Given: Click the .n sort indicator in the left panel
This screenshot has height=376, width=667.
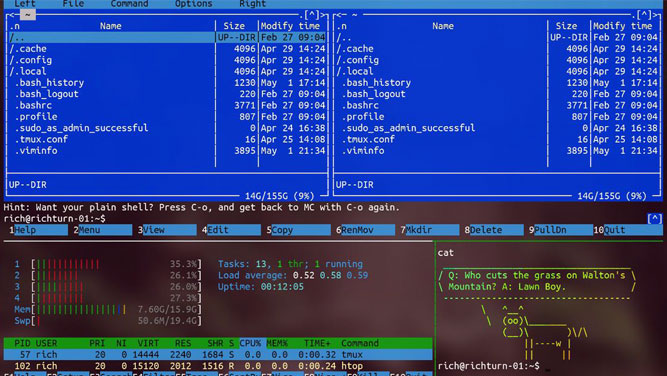Looking at the screenshot, I should (x=14, y=26).
